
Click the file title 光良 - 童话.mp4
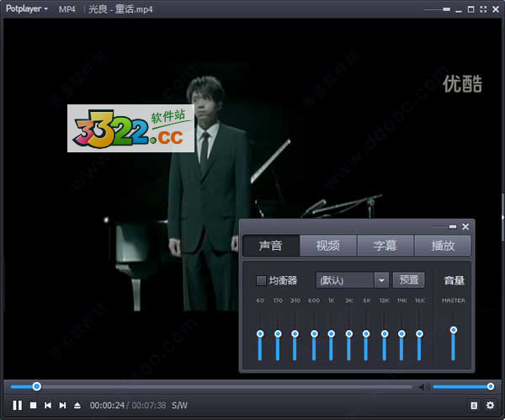[x=120, y=9]
